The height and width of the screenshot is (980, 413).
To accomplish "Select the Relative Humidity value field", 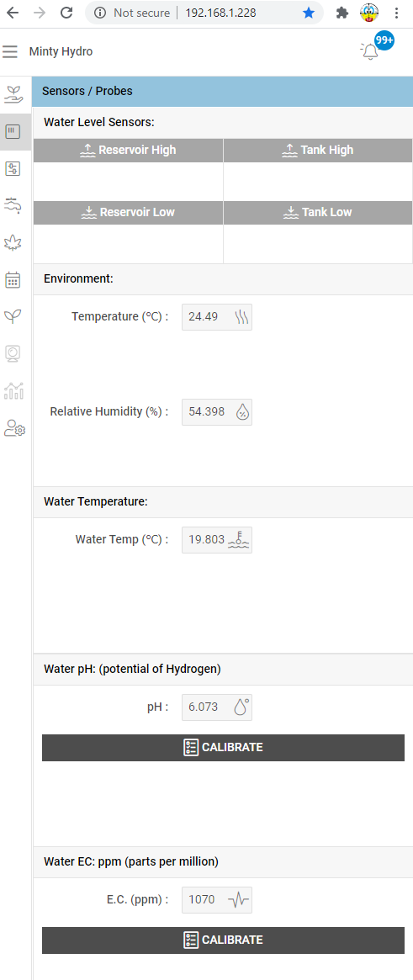I will [217, 412].
